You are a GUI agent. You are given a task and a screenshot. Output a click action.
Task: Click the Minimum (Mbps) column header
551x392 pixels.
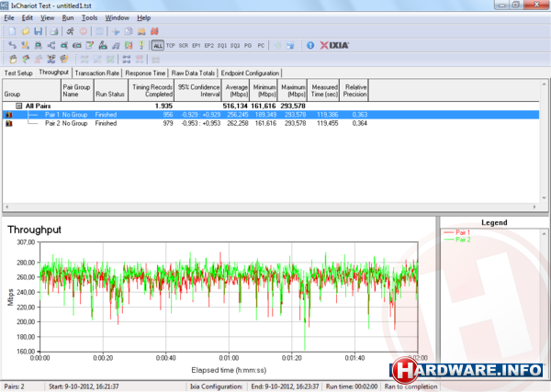(264, 91)
